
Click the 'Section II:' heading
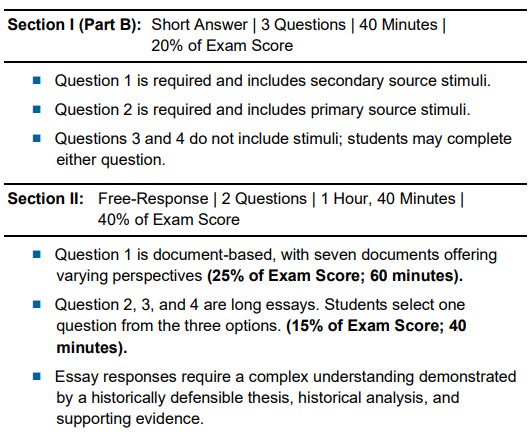tap(46, 199)
